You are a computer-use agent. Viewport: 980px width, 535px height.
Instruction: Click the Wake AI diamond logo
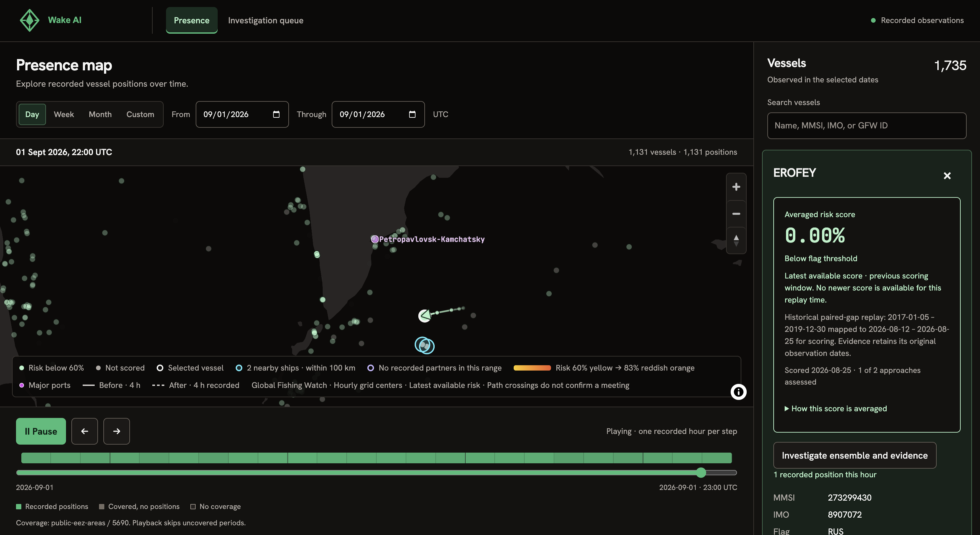coord(29,20)
